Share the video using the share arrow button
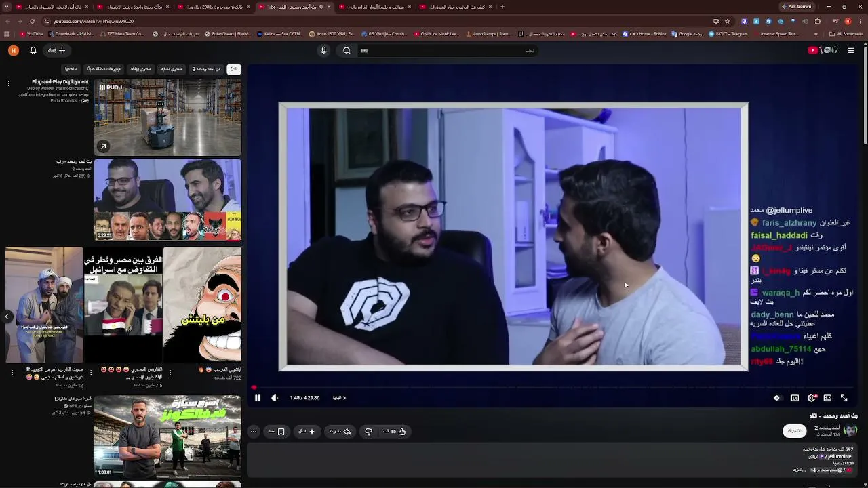 [x=340, y=431]
